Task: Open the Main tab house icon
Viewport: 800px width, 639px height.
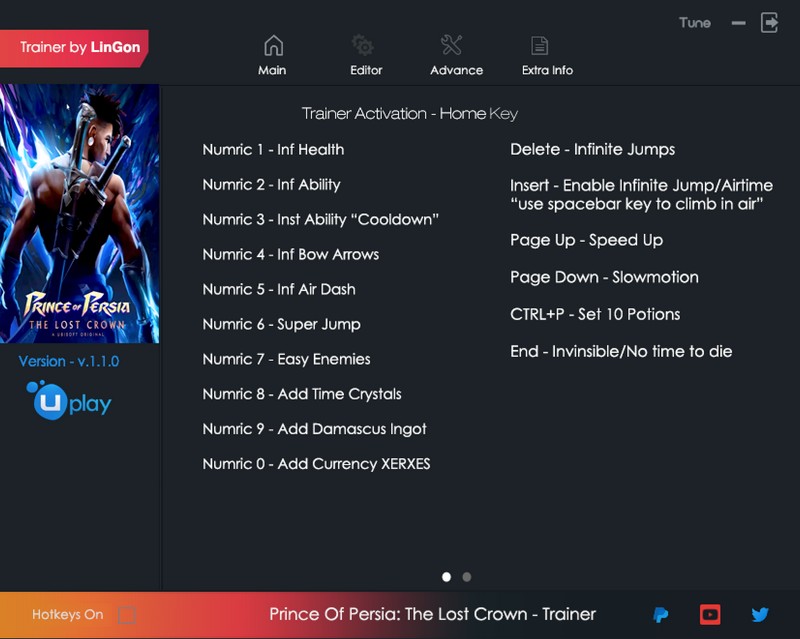Action: pyautogui.click(x=273, y=45)
